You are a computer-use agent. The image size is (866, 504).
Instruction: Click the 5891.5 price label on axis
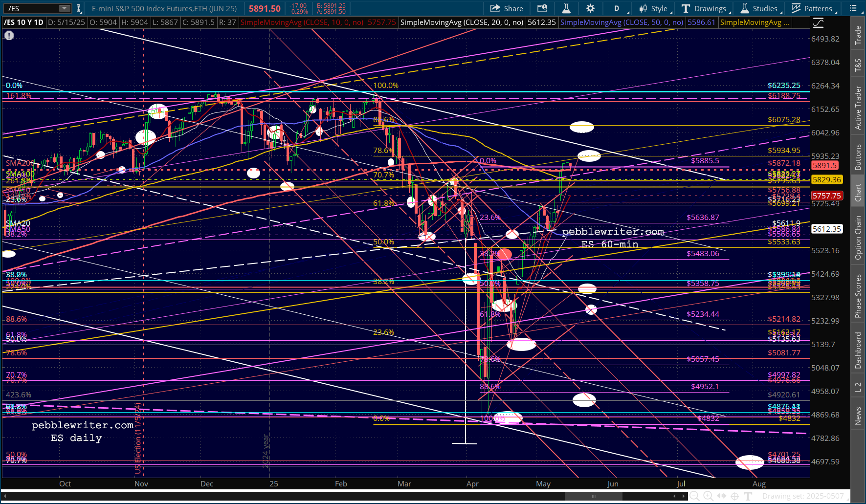(824, 166)
